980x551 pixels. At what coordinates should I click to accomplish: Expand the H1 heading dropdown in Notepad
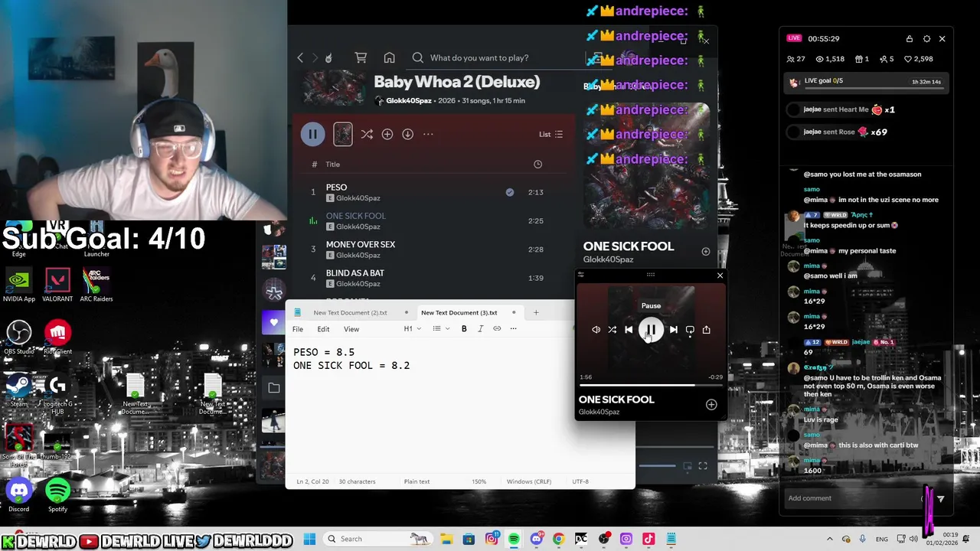413,329
